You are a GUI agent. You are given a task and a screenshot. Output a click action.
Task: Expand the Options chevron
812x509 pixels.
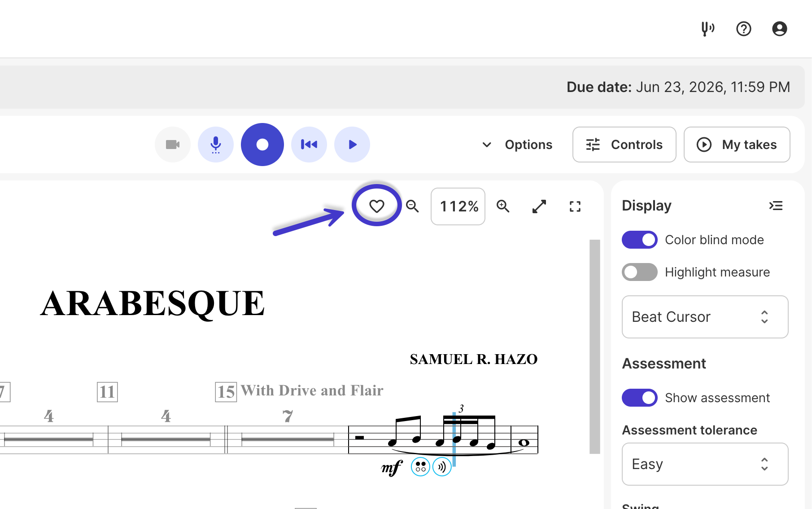[487, 145]
